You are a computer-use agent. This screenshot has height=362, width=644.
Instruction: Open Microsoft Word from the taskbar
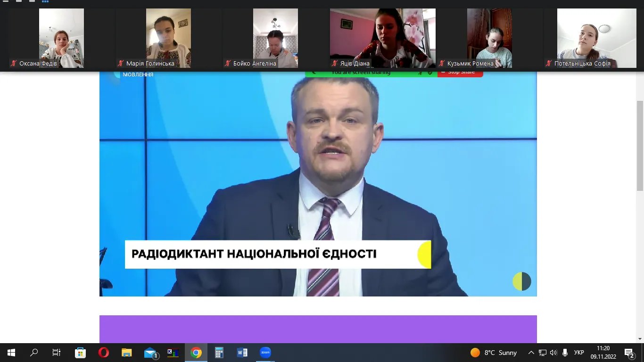click(x=242, y=353)
